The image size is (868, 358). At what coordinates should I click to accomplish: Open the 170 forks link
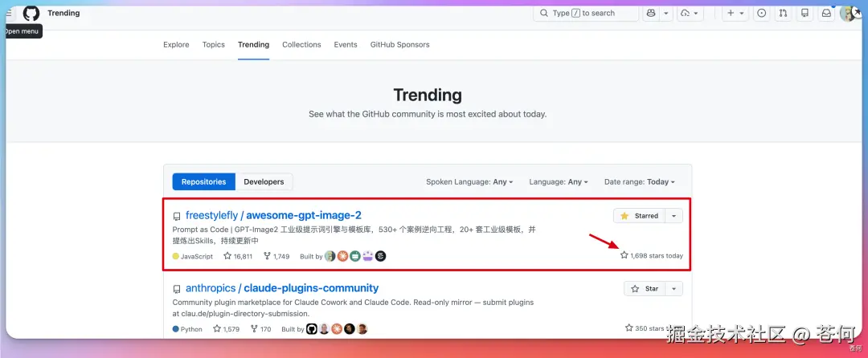coord(260,329)
